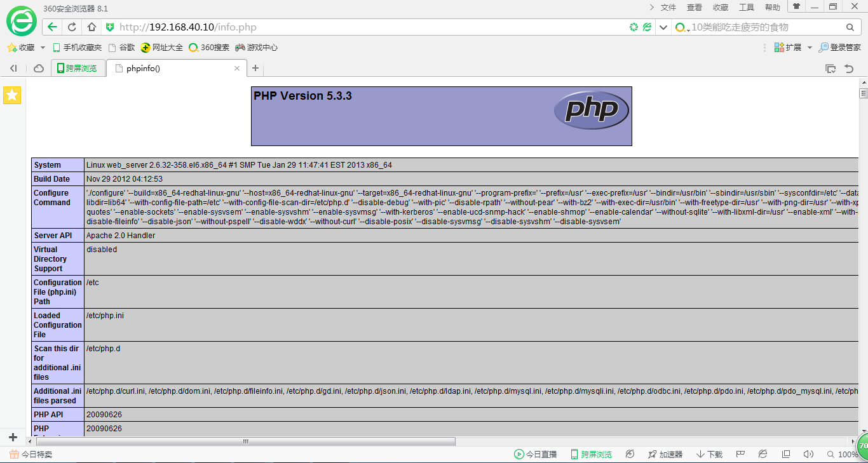This screenshot has height=463, width=868.
Task: Toggle 跨屏浏览 cross-screen browsing in status bar
Action: [x=590, y=454]
